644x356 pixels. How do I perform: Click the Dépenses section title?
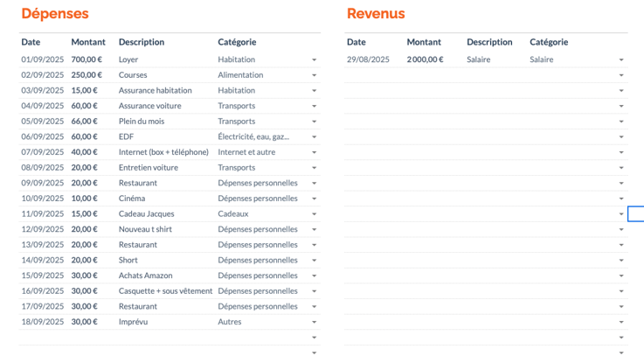click(x=55, y=14)
